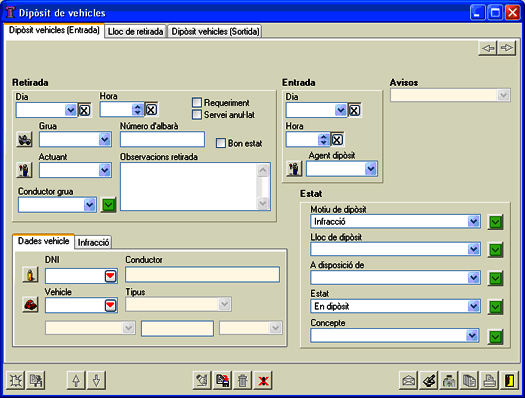Click the exit door icon
Image resolution: width=525 pixels, height=398 pixels.
tap(510, 380)
